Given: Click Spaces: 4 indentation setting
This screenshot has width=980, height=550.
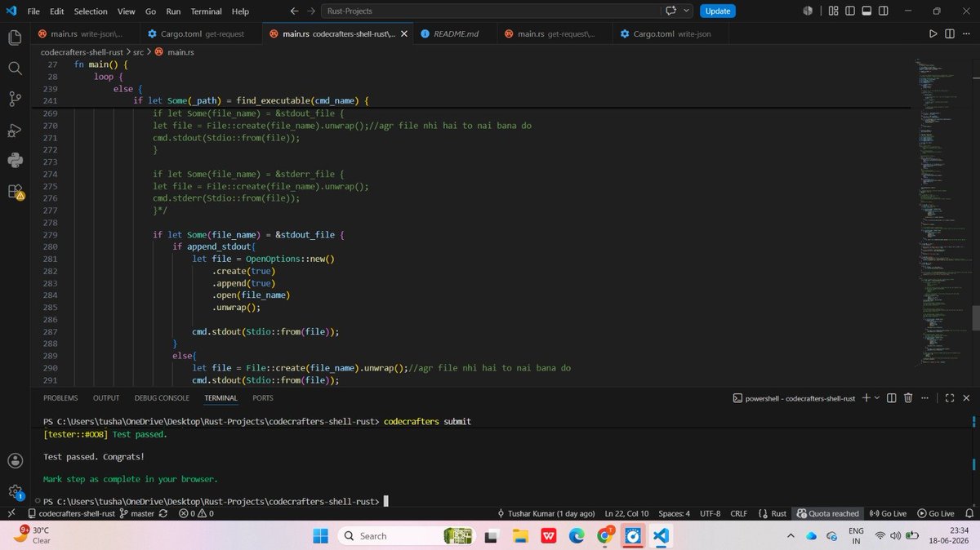Looking at the screenshot, I should pyautogui.click(x=675, y=513).
